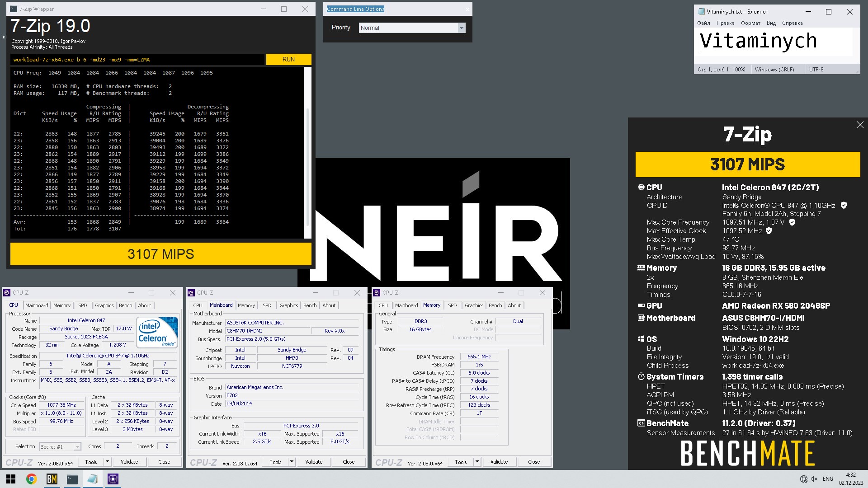Click Max Core Frequency verified shield
Viewport: 868px width, 488px height.
pyautogui.click(x=792, y=222)
